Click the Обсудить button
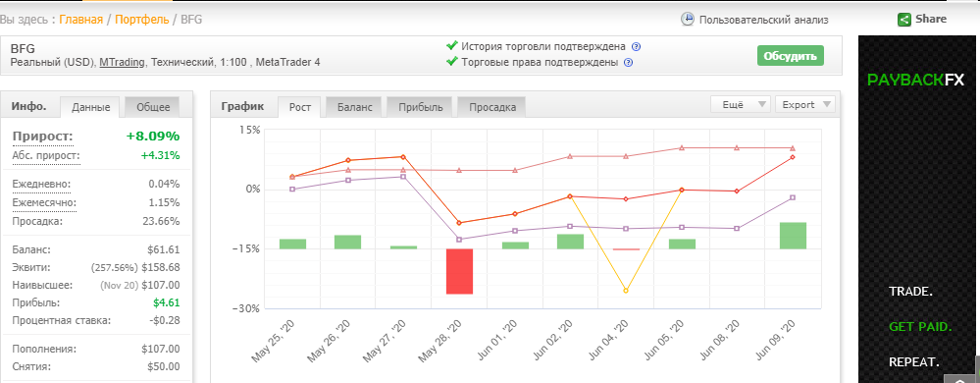Screen dimensions: 980x383 point(791,56)
